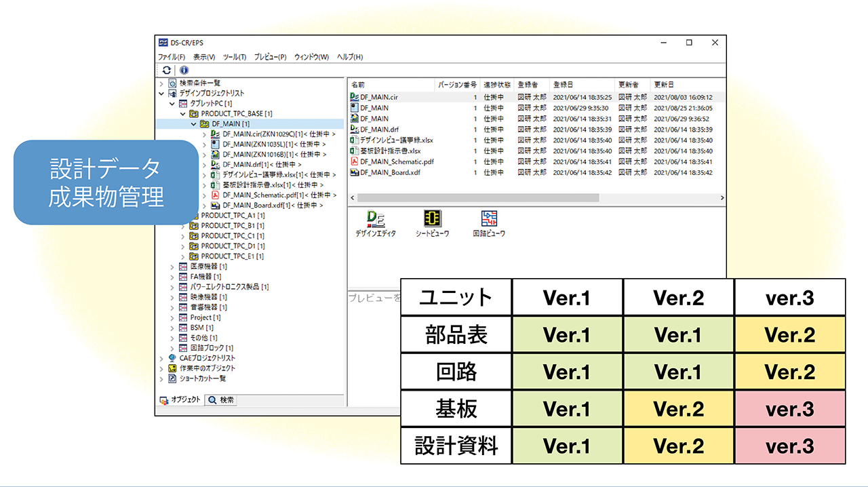The width and height of the screenshot is (868, 487).
Task: Select パワーエレクトロニクス製品 in the tree
Action: click(229, 287)
